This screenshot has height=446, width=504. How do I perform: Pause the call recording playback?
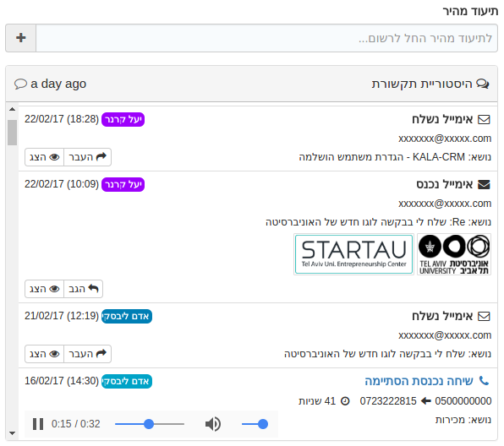click(38, 424)
